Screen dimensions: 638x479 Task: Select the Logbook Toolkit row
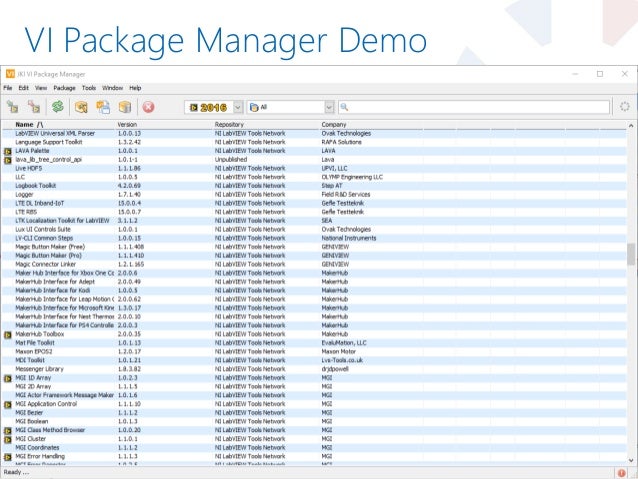(x=314, y=186)
